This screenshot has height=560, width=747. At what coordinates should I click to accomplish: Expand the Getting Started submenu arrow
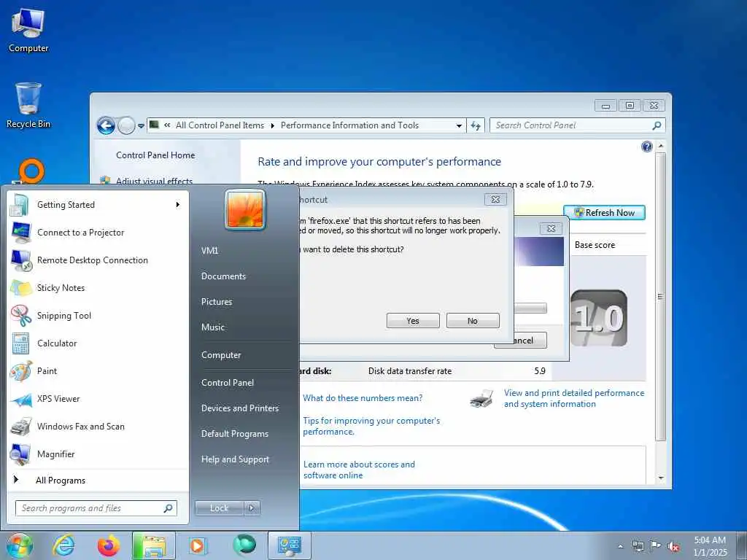pyautogui.click(x=178, y=205)
